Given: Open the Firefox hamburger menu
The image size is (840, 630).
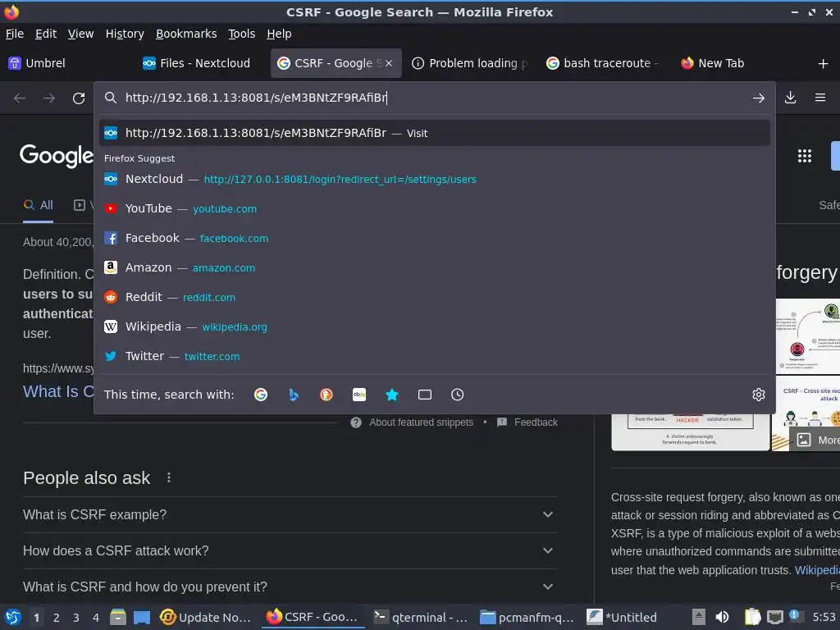Looking at the screenshot, I should point(820,98).
